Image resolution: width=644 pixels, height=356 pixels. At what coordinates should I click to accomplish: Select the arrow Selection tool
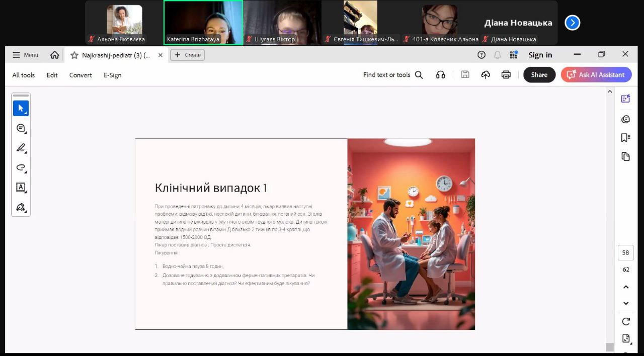[21, 108]
